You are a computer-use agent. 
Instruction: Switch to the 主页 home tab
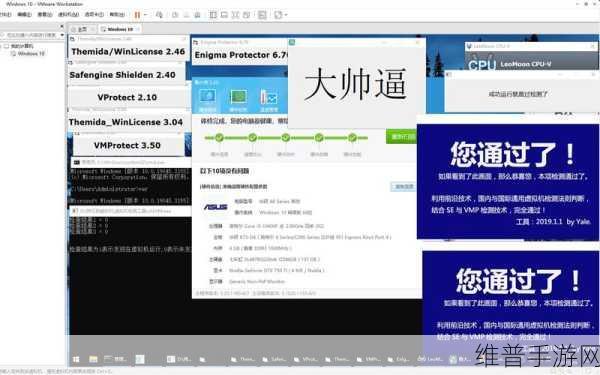pos(82,29)
